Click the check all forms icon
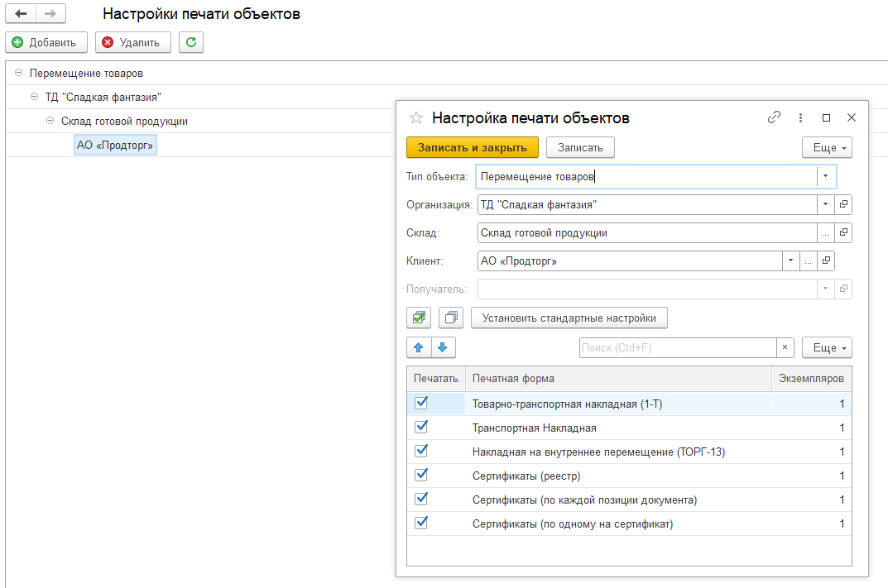This screenshot has height=588, width=888. [x=419, y=318]
